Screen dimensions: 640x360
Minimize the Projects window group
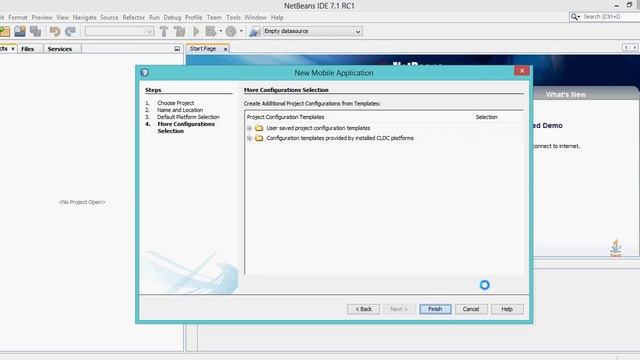click(177, 49)
